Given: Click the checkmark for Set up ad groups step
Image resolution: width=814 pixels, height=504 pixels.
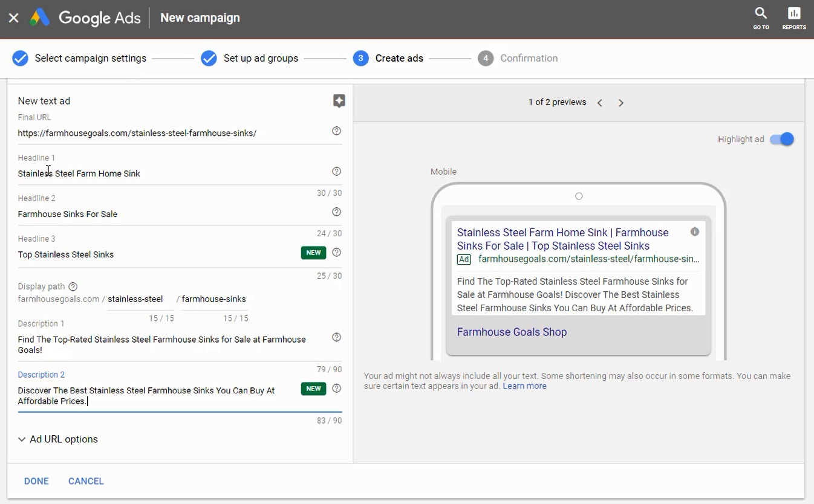Looking at the screenshot, I should [x=209, y=59].
